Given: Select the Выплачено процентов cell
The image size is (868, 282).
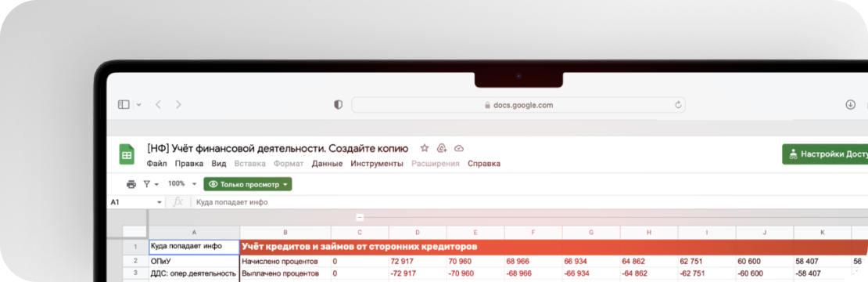Looking at the screenshot, I should [x=285, y=273].
